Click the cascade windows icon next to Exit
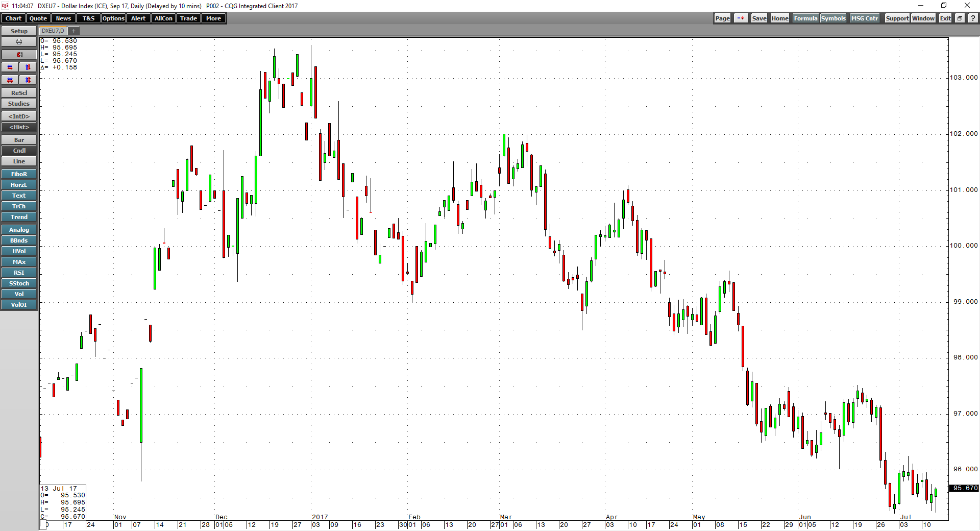Image resolution: width=980 pixels, height=531 pixels. [960, 18]
